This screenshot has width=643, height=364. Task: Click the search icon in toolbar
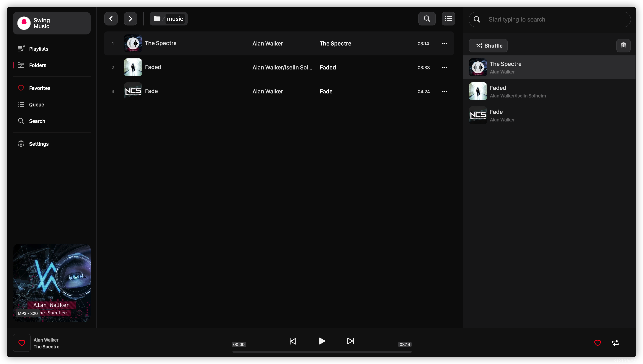(427, 19)
